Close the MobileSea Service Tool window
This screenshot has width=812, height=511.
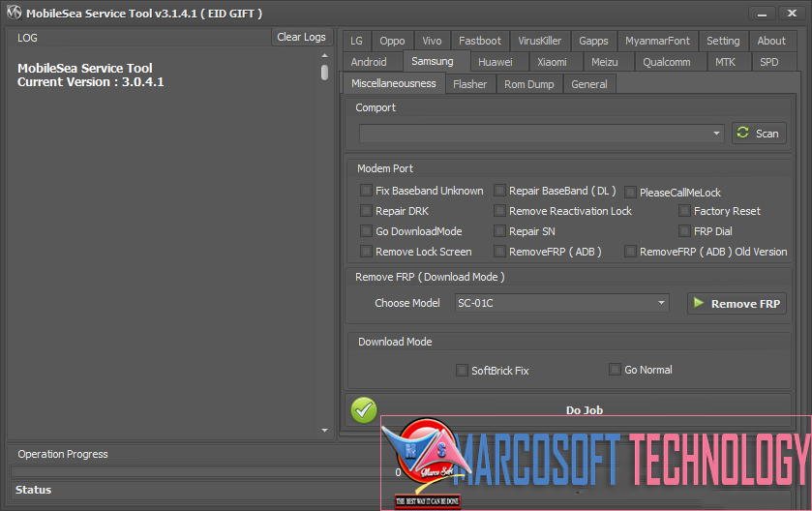792,14
